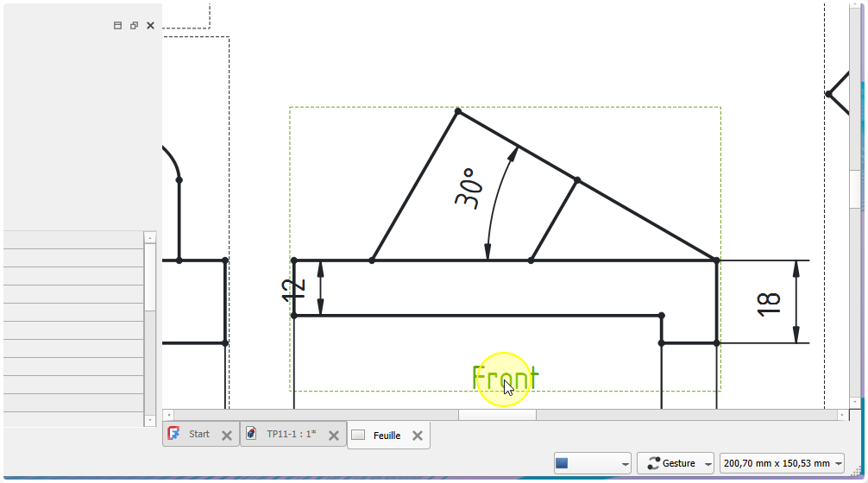This screenshot has height=483, width=868.
Task: Click the right arrow of the horizontal scrollbar
Action: (x=840, y=415)
